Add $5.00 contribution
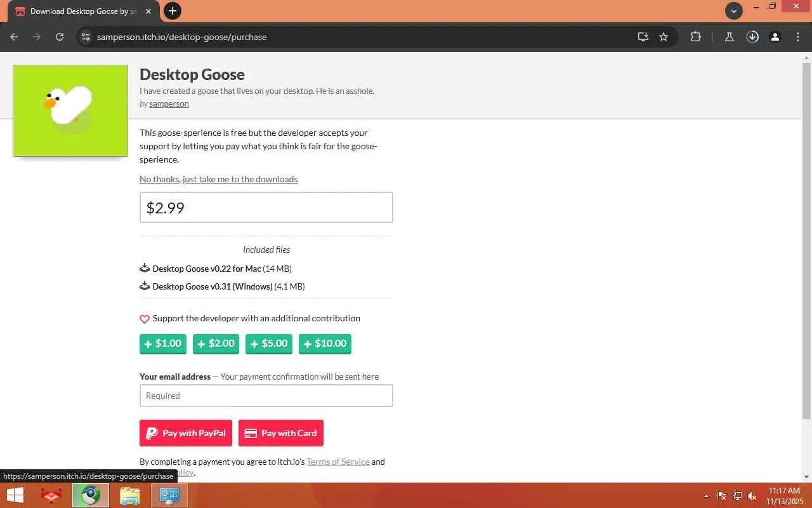 [269, 344]
